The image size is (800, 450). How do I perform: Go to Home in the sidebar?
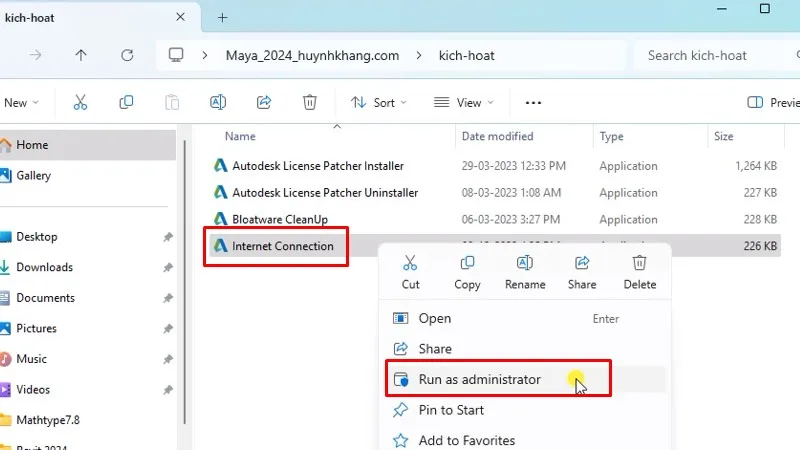pyautogui.click(x=88, y=145)
